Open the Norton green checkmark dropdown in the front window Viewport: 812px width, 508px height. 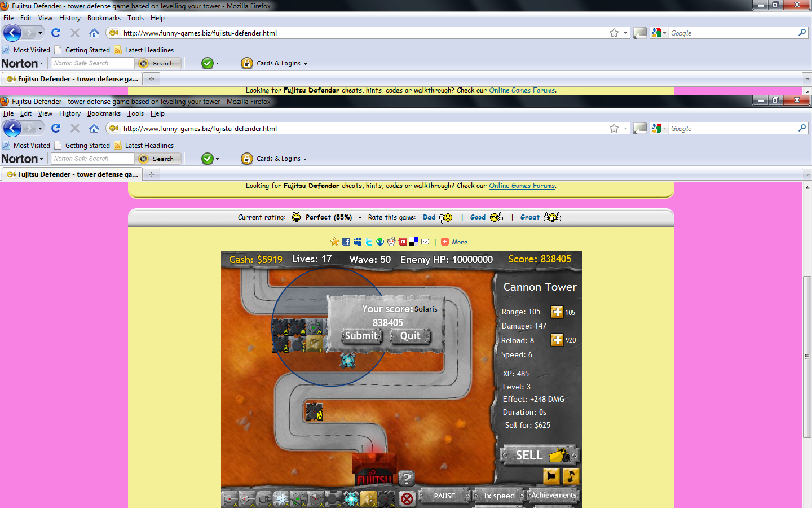point(217,159)
